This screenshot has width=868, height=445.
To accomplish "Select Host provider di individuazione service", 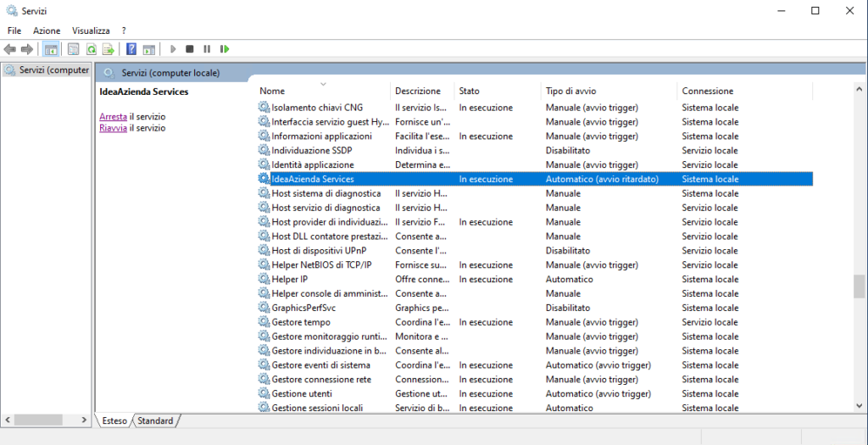I will pos(535,222).
